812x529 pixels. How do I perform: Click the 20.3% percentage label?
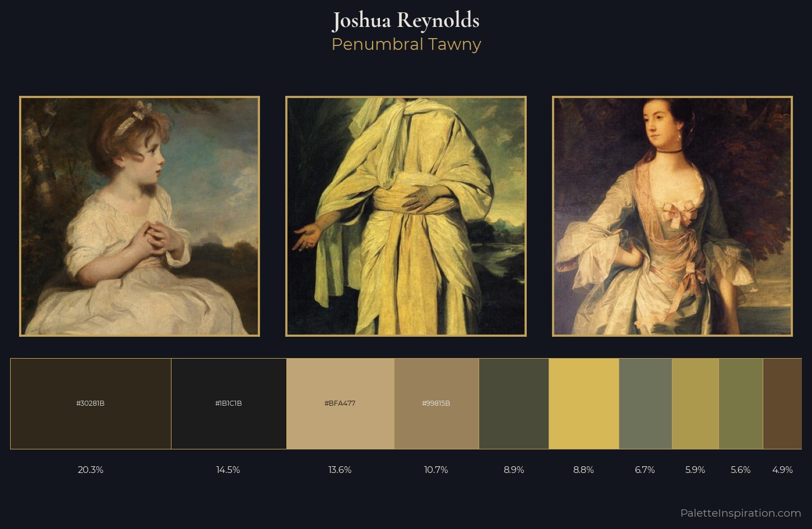(x=91, y=470)
